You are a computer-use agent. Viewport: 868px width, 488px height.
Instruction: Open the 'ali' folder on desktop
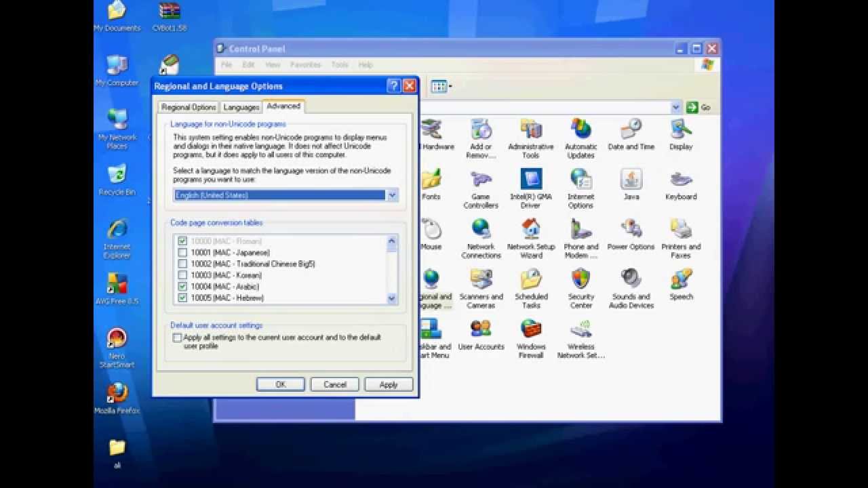[117, 453]
